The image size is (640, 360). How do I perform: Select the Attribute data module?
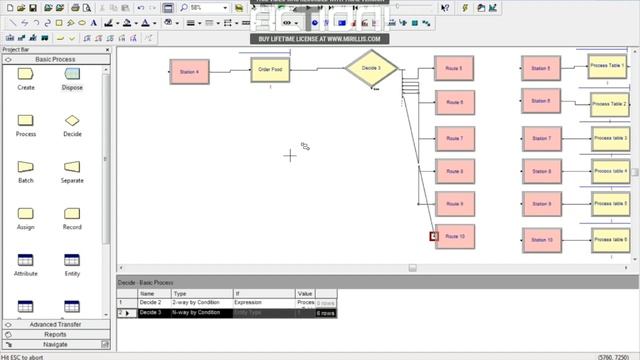26,265
